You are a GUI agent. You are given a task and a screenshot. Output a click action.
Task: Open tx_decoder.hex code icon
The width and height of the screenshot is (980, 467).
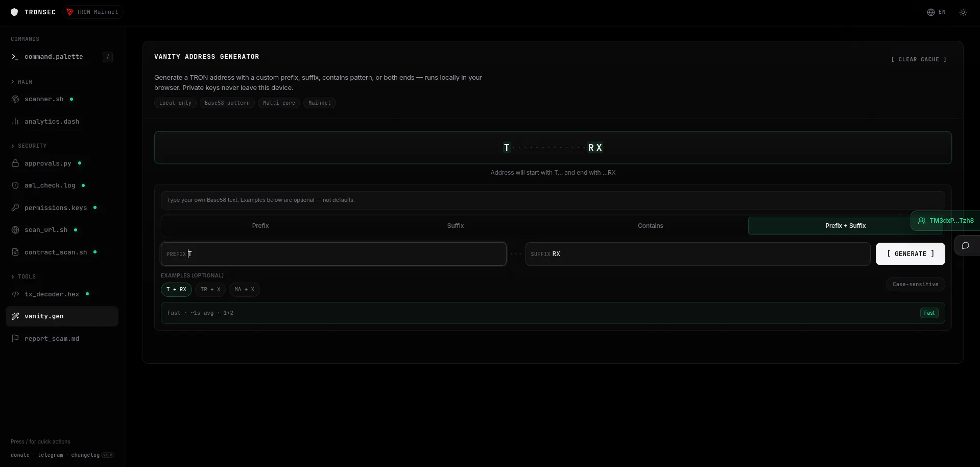[x=15, y=294]
